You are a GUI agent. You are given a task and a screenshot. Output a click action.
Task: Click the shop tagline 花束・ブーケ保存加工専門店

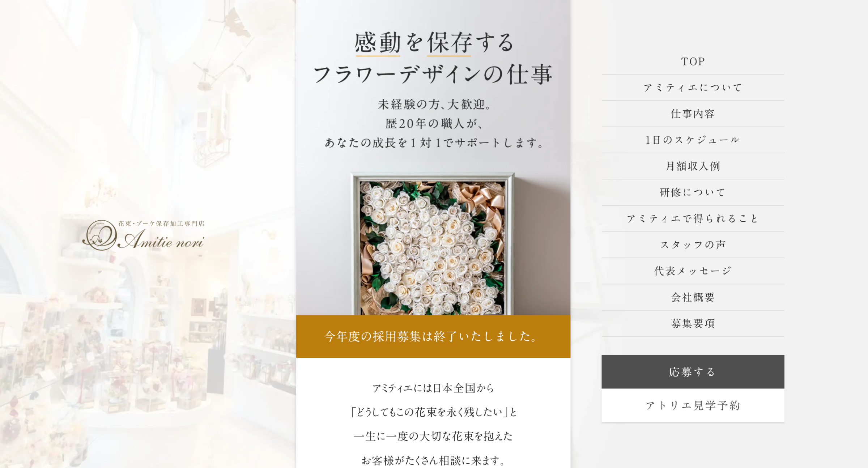161,224
